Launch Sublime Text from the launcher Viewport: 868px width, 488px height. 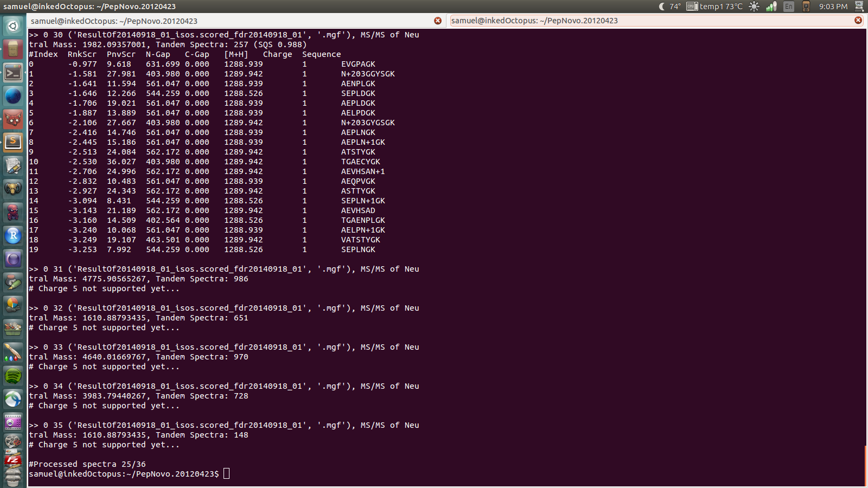[13, 142]
